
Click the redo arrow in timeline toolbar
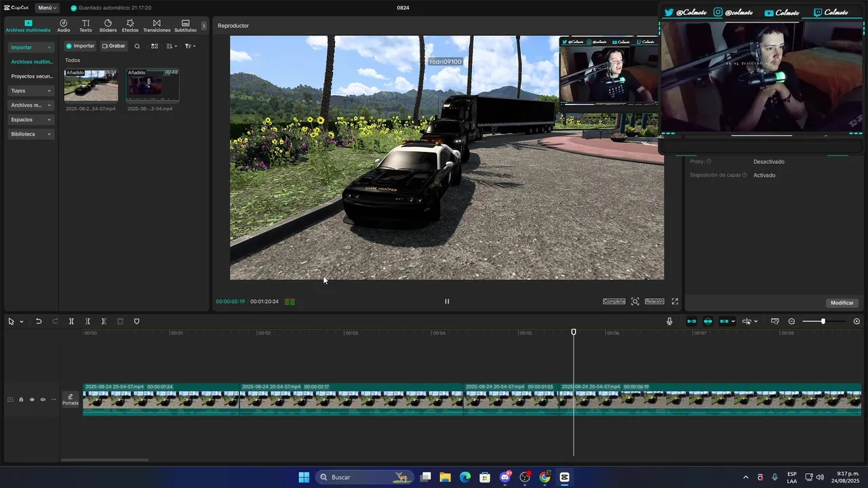click(x=55, y=321)
